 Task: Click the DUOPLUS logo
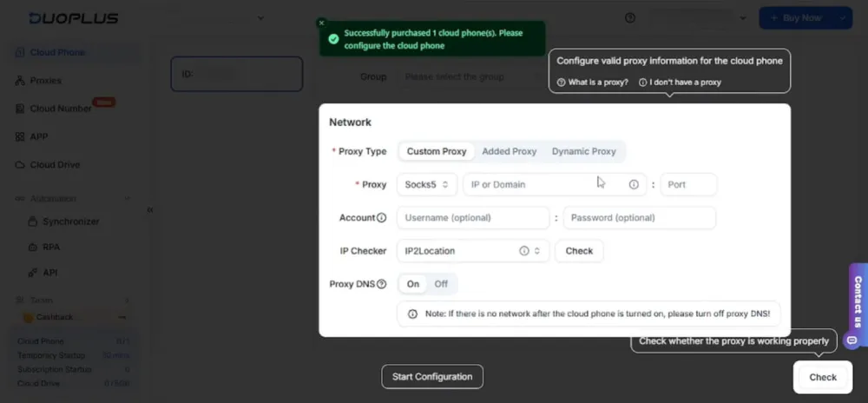[74, 18]
